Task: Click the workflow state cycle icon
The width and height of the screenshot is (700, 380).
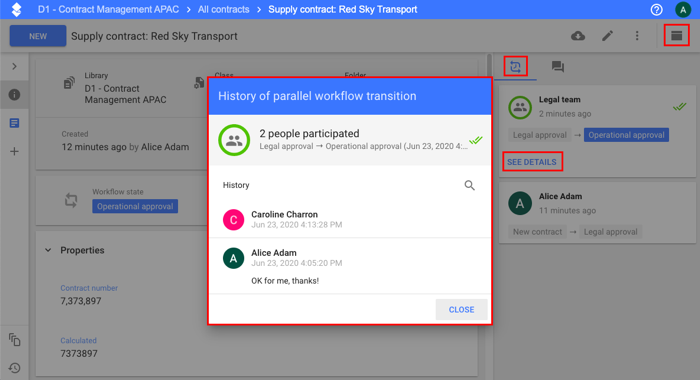Action: click(x=71, y=200)
